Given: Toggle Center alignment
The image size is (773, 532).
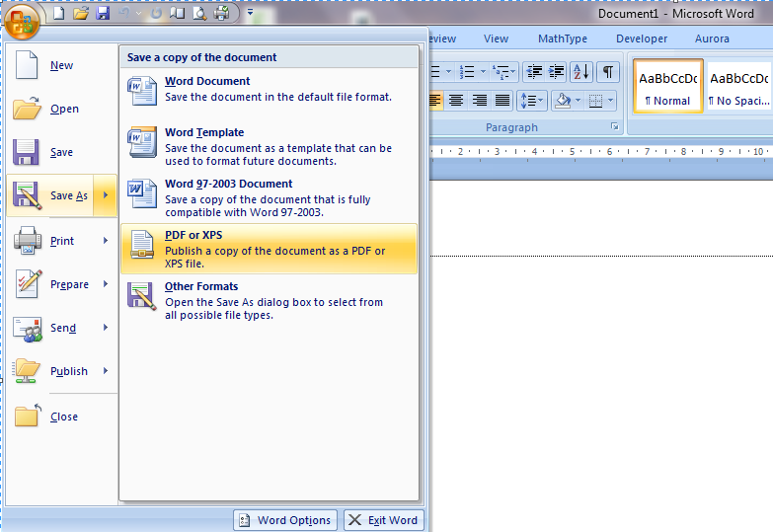Looking at the screenshot, I should pos(456,101).
